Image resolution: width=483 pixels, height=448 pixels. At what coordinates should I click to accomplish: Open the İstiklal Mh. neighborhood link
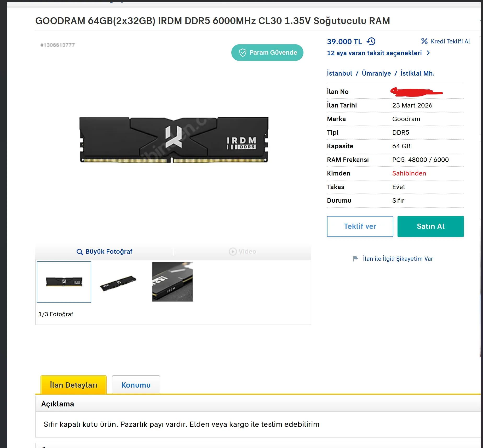[417, 73]
